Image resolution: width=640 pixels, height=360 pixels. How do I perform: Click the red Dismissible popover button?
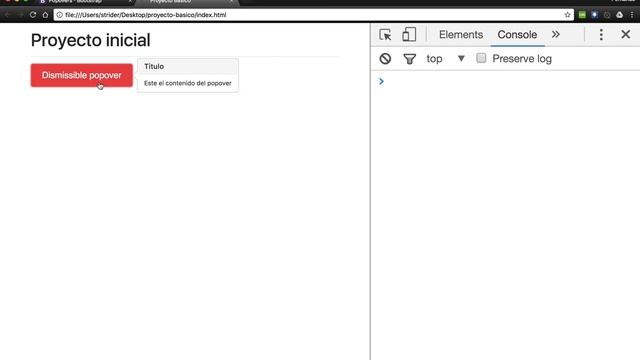coord(82,75)
